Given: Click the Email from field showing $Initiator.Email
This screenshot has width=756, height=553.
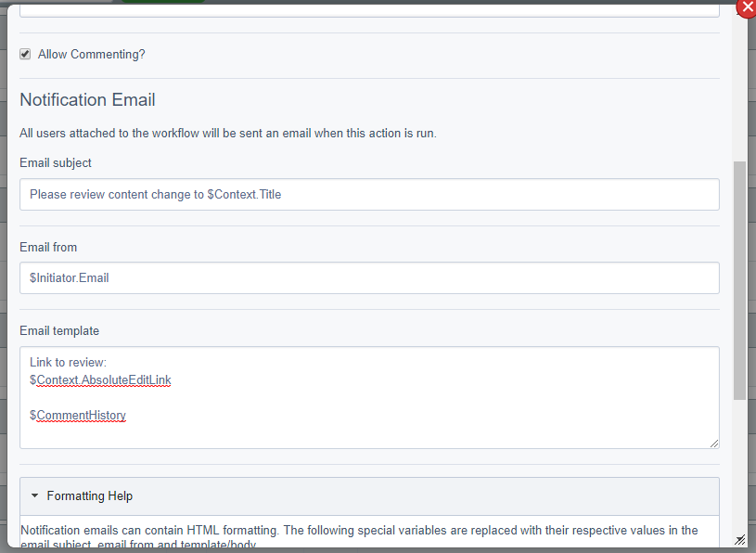Looking at the screenshot, I should click(x=371, y=277).
